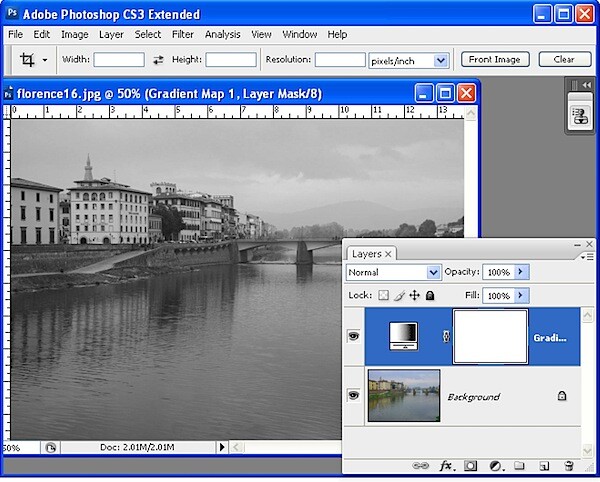Screen dimensions: 600x482
Task: Hide the Gradient Map layer visibility eye
Action: point(354,336)
